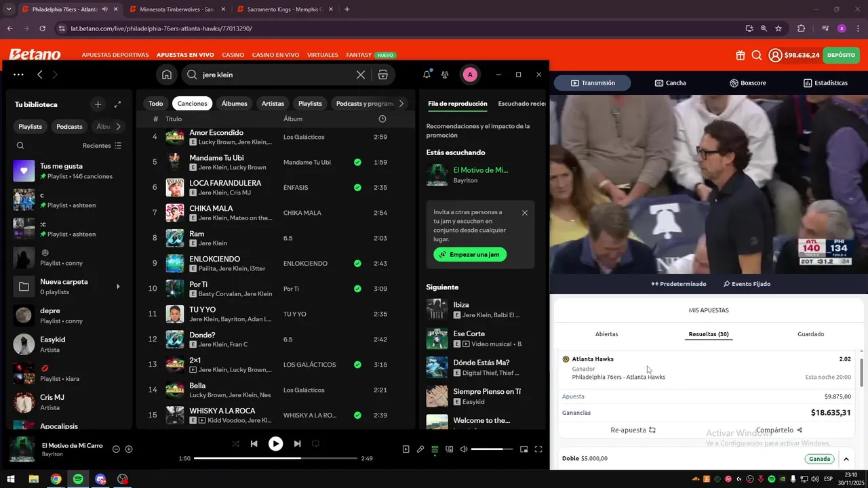Open CASINO EN VIVO in Betano menu
The width and height of the screenshot is (868, 488).
(x=275, y=55)
